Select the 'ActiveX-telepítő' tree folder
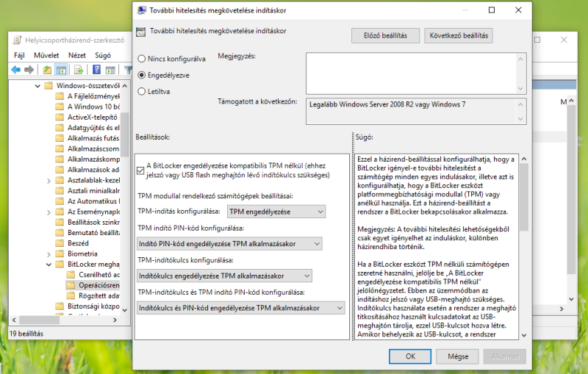This screenshot has width=588, height=374. pos(87,118)
